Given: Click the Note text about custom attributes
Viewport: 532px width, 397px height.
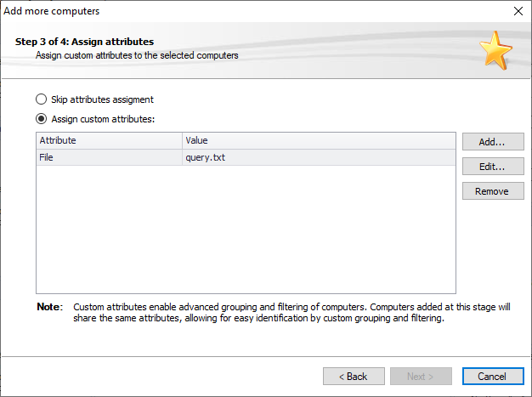Looking at the screenshot, I should [291, 313].
